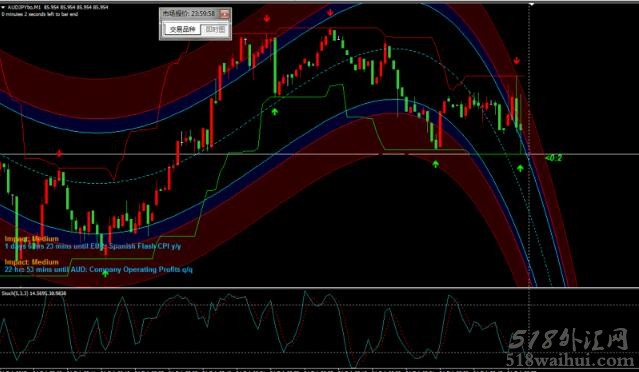This screenshot has width=639, height=372.
Task: Click the Stoch(5,3,3) indicator label
Action: point(34,293)
